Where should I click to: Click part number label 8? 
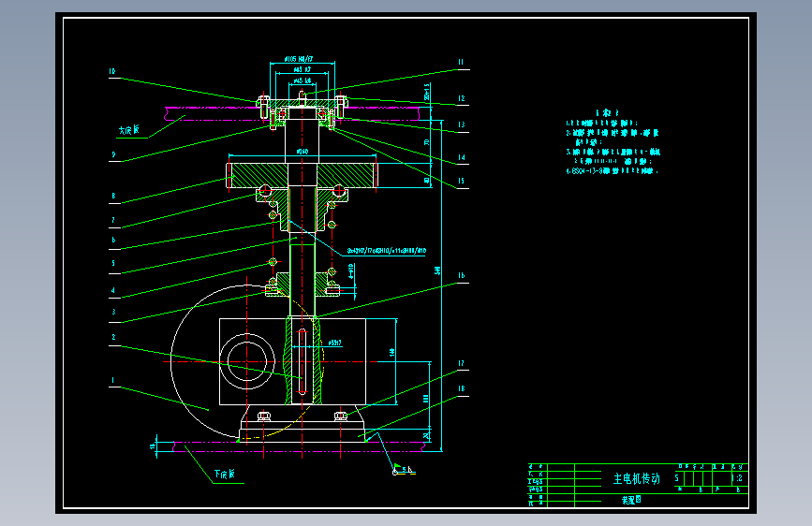(113, 197)
